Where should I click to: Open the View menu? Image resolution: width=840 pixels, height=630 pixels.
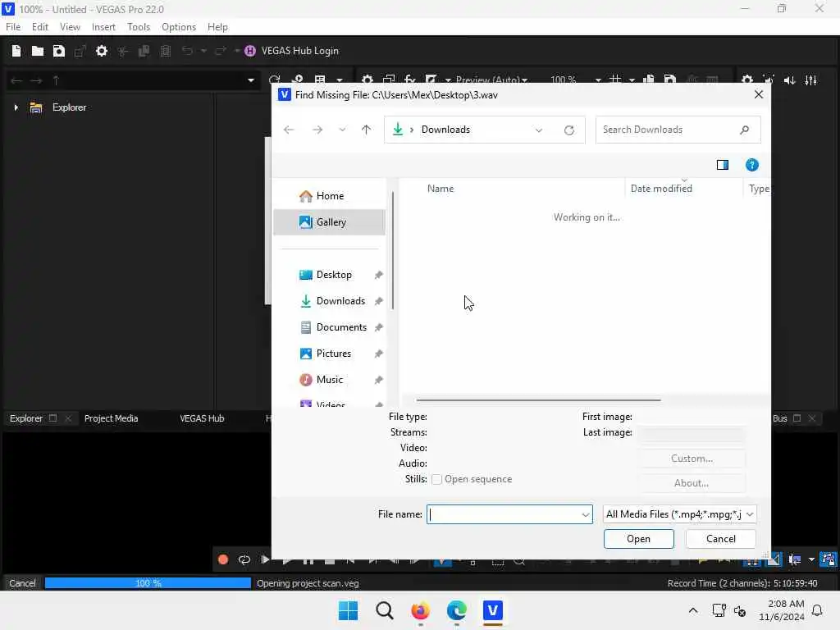[70, 27]
